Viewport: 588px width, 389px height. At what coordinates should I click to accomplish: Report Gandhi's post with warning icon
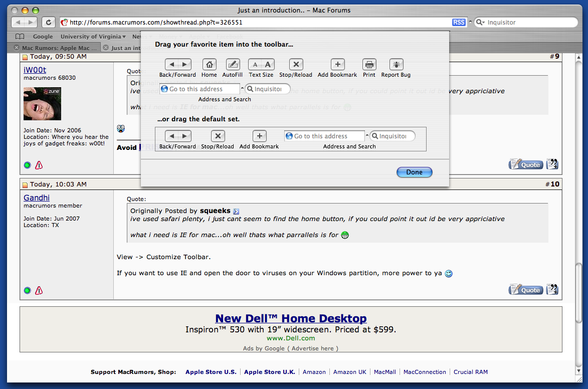click(x=39, y=290)
